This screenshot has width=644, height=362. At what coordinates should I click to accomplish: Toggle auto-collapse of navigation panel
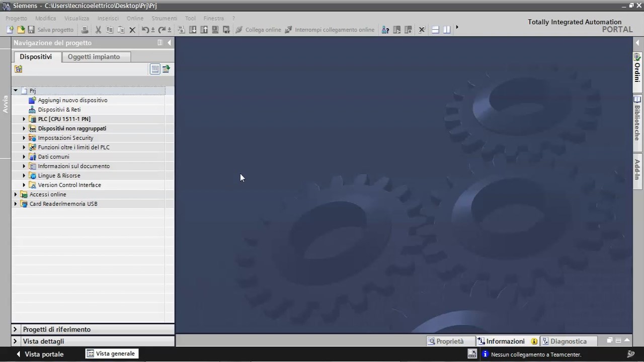point(160,43)
